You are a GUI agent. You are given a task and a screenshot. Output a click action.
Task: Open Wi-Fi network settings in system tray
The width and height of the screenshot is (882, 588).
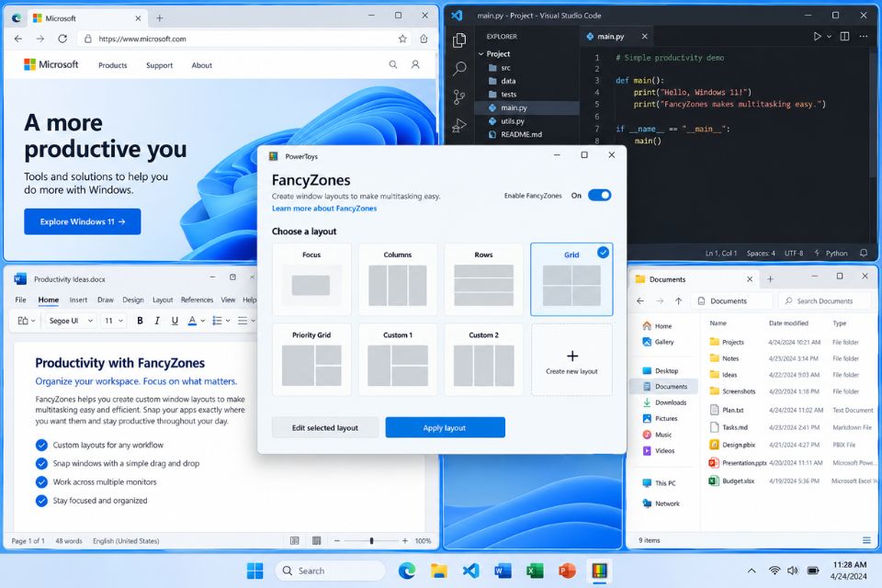(775, 571)
